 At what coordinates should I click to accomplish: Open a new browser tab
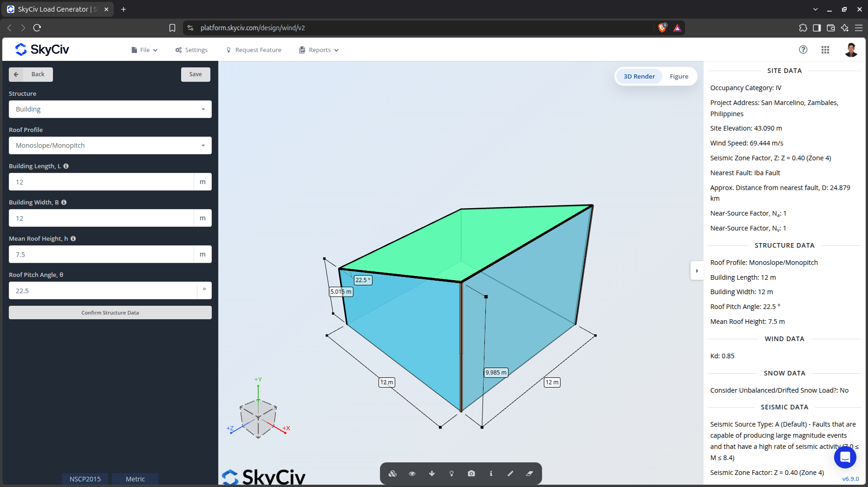(124, 9)
